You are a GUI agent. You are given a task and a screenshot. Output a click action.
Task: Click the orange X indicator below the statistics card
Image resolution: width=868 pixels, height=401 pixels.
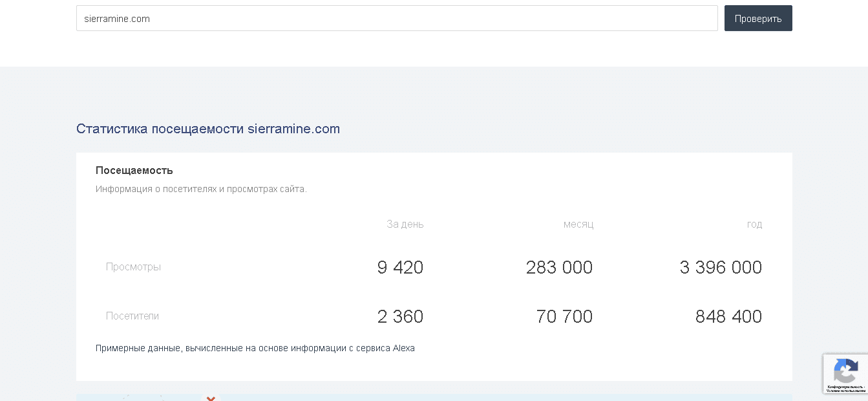pyautogui.click(x=211, y=398)
